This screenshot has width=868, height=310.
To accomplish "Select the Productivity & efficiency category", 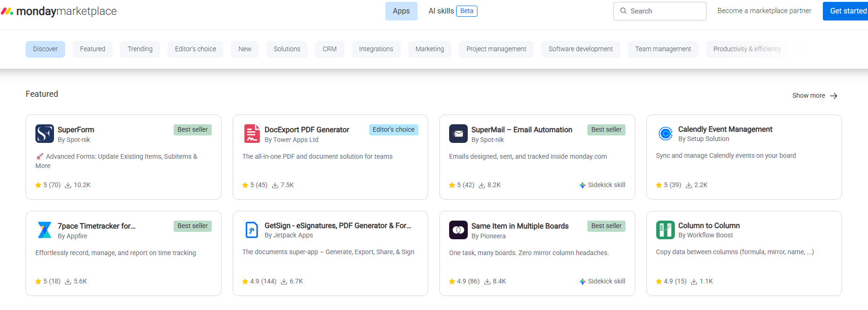I will click(747, 49).
